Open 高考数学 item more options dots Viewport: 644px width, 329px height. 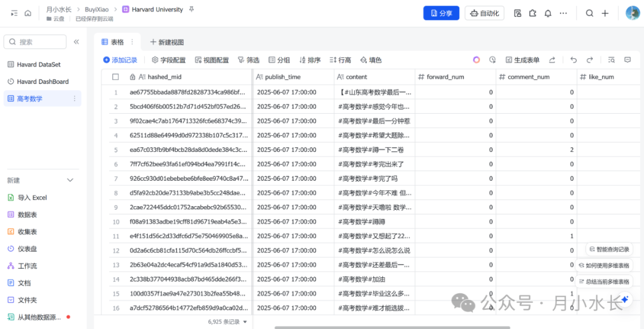(x=75, y=98)
